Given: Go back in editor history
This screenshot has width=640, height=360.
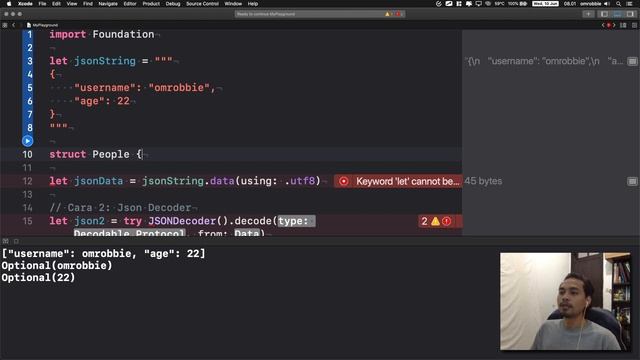Looking at the screenshot, I should (x=13, y=25).
